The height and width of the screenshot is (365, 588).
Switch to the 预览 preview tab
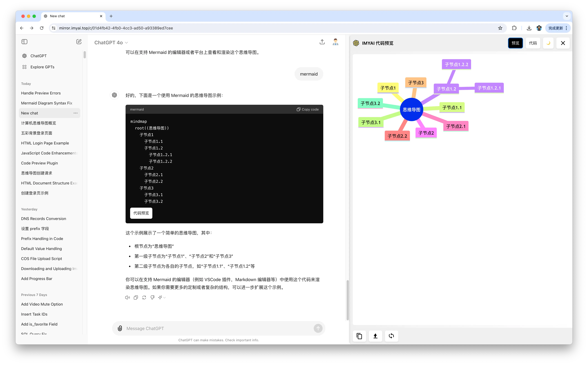point(515,43)
